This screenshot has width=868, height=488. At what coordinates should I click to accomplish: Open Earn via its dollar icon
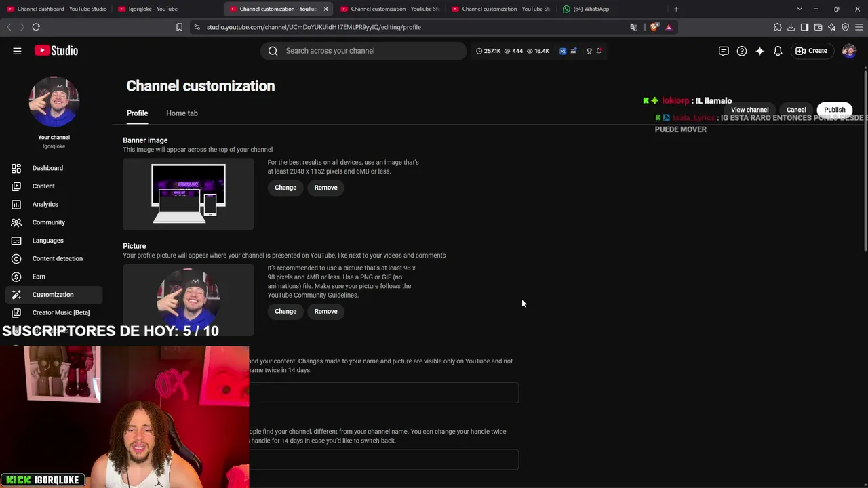[x=16, y=277]
